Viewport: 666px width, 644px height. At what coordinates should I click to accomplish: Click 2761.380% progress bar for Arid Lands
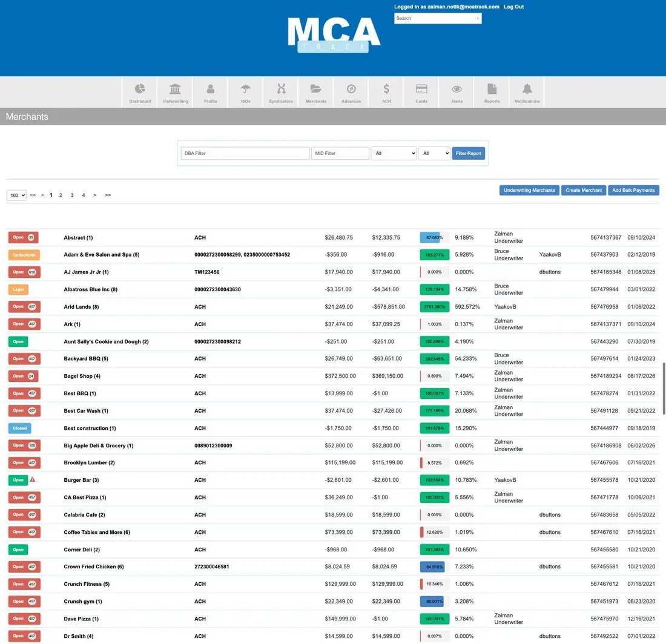pyautogui.click(x=435, y=306)
